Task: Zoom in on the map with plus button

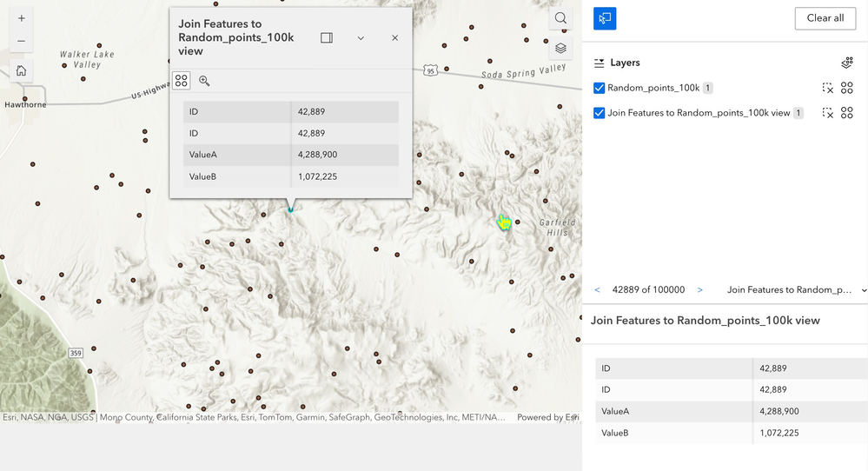Action: [21, 18]
